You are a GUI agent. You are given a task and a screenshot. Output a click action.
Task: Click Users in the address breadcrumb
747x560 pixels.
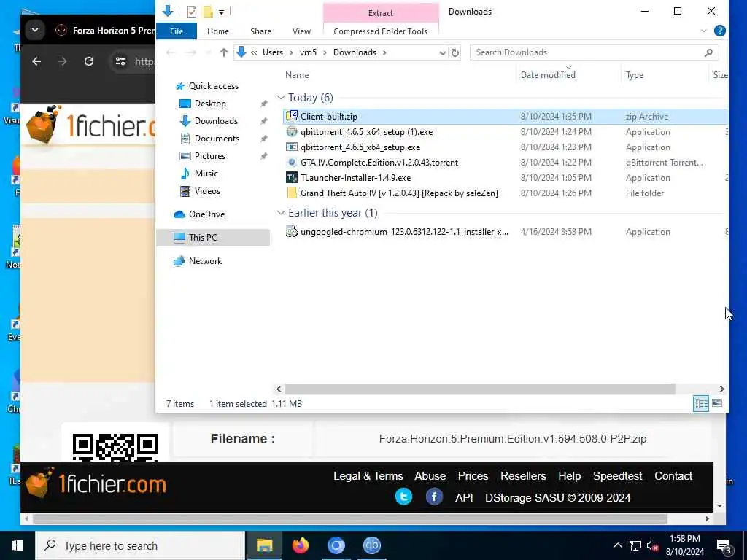tap(273, 52)
